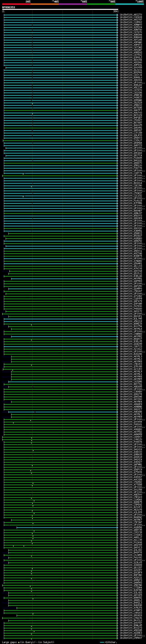Open UniRef100_P49637 entry
The height and width of the screenshot is (644, 146).
131,98
